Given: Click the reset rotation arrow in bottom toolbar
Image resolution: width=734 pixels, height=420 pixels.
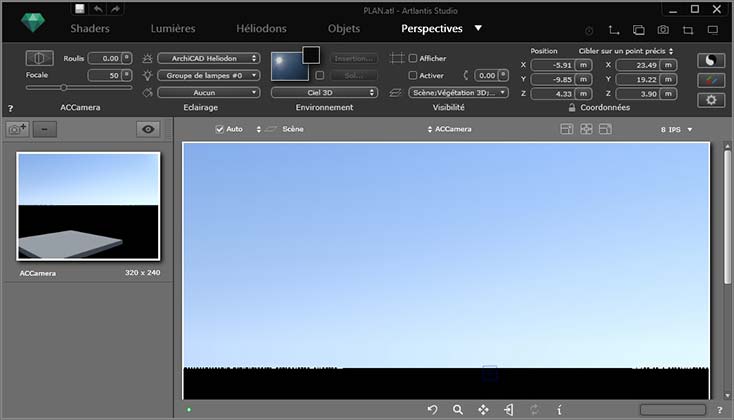Looking at the screenshot, I should [x=433, y=410].
